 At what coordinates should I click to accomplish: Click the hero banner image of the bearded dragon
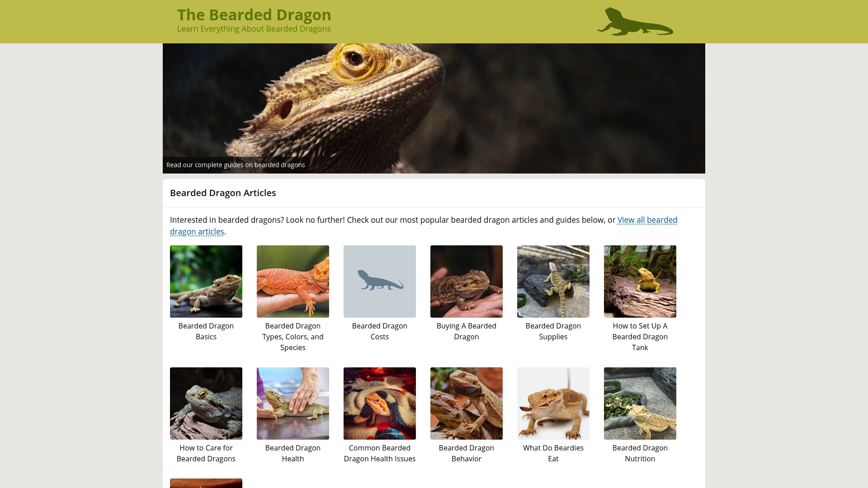click(x=434, y=108)
